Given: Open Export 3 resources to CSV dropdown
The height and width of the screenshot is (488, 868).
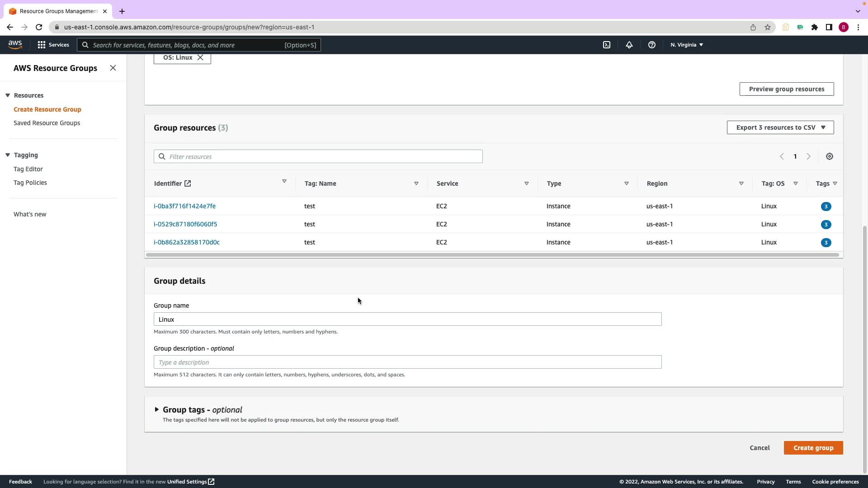Looking at the screenshot, I should click(x=780, y=127).
